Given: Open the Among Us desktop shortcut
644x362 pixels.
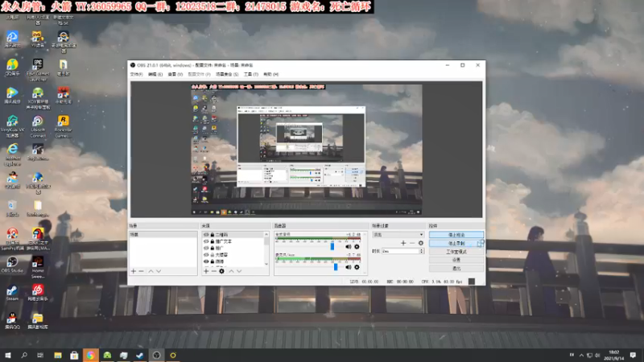Looking at the screenshot, I should tap(38, 239).
